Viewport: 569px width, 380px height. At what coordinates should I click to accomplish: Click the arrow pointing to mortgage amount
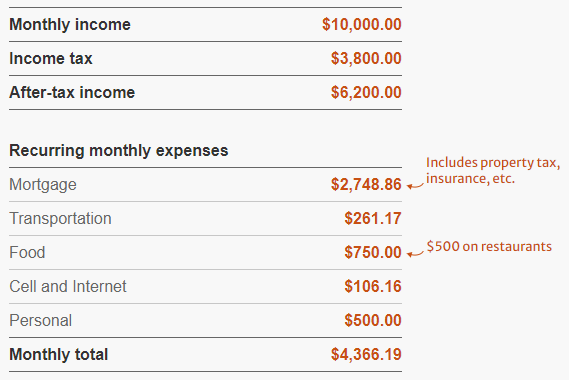pyautogui.click(x=415, y=186)
